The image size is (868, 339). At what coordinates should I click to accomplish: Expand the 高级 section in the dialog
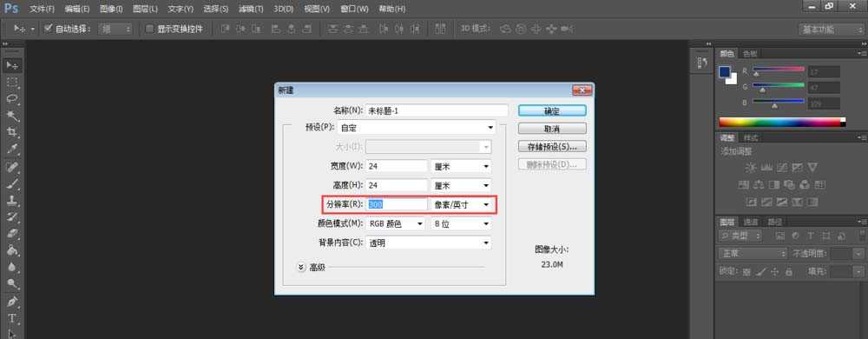click(x=301, y=267)
